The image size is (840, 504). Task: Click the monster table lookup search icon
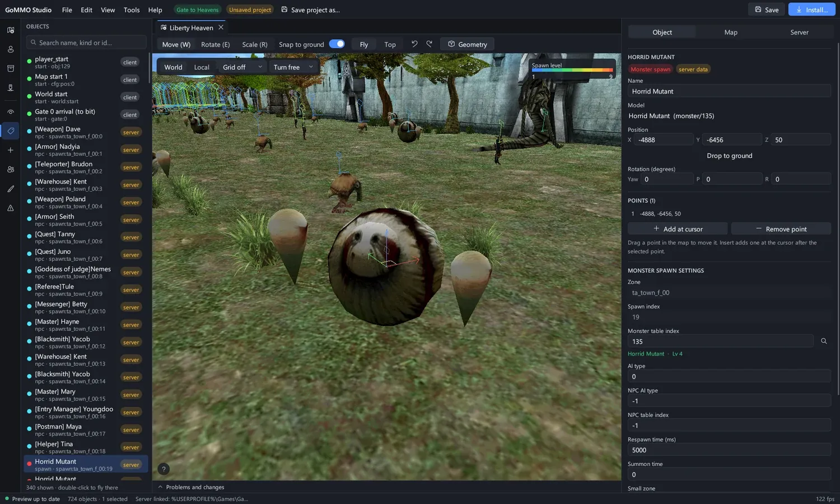coord(824,341)
